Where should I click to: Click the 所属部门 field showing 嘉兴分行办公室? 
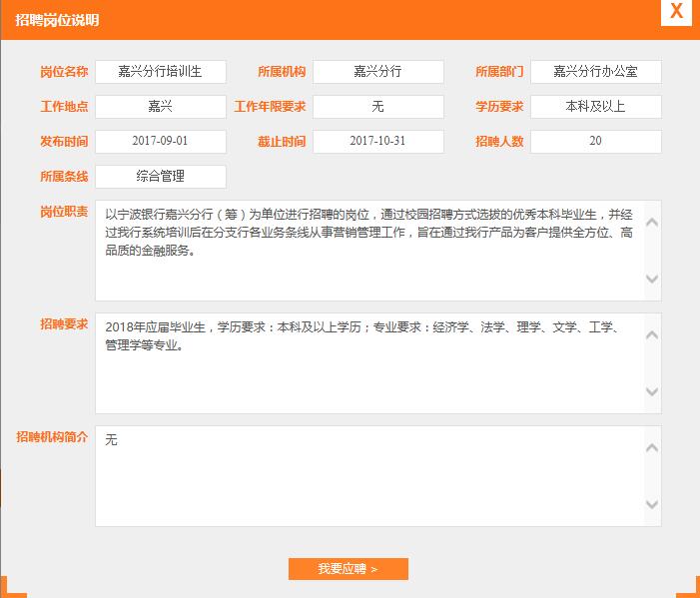595,72
